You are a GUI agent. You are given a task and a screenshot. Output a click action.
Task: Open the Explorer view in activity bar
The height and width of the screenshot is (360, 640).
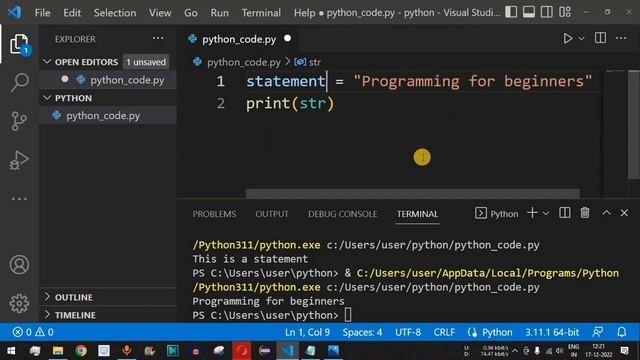pyautogui.click(x=19, y=44)
